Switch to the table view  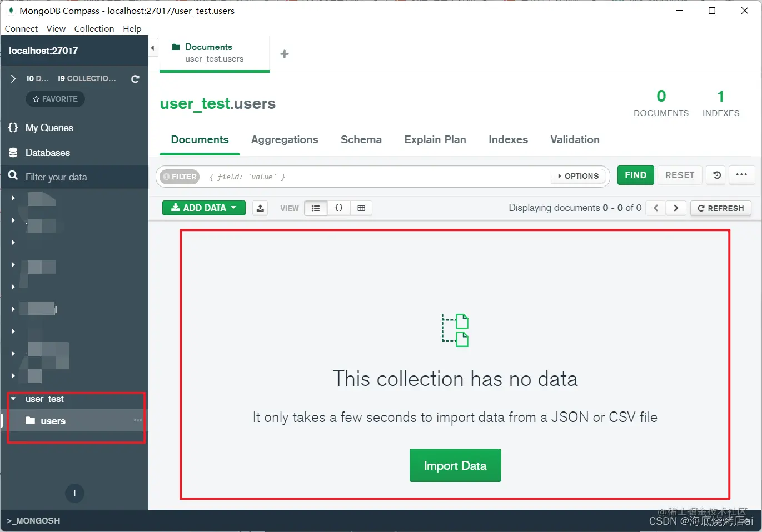(x=361, y=208)
